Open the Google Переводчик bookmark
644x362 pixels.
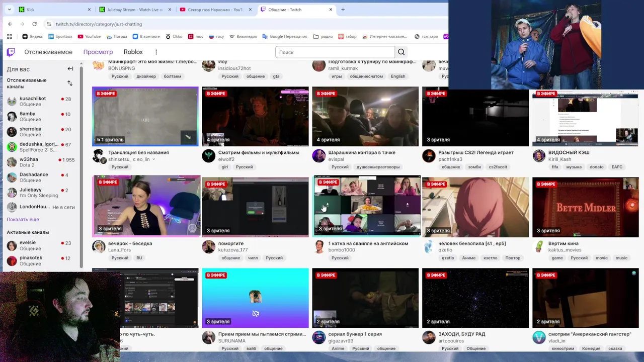[x=284, y=36]
